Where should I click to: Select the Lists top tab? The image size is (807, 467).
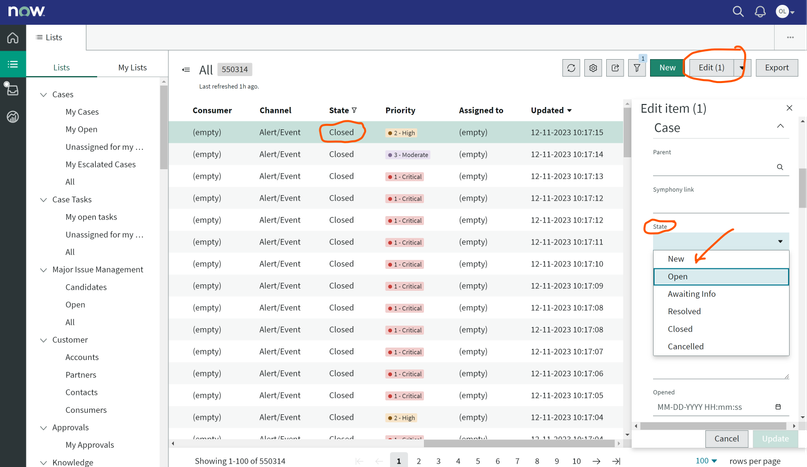point(49,38)
